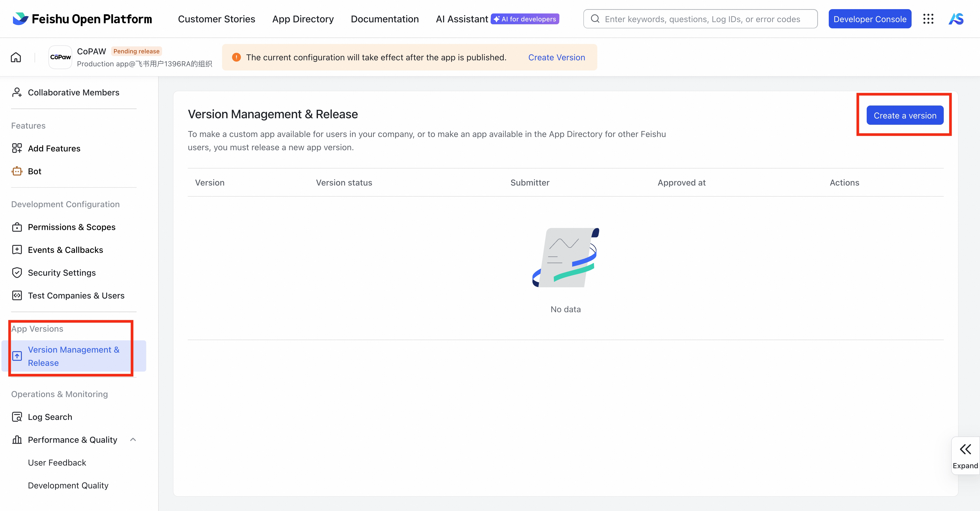Open Log Search in sidebar
The height and width of the screenshot is (511, 980).
click(50, 417)
